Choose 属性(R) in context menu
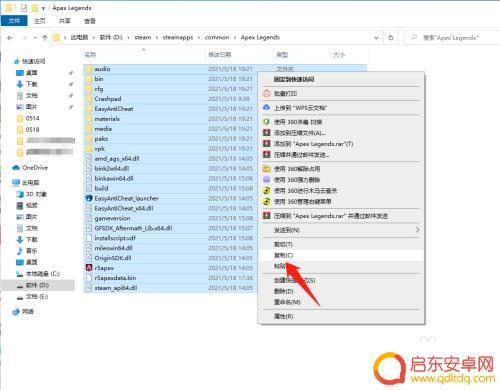The image size is (500, 390). pos(341,316)
